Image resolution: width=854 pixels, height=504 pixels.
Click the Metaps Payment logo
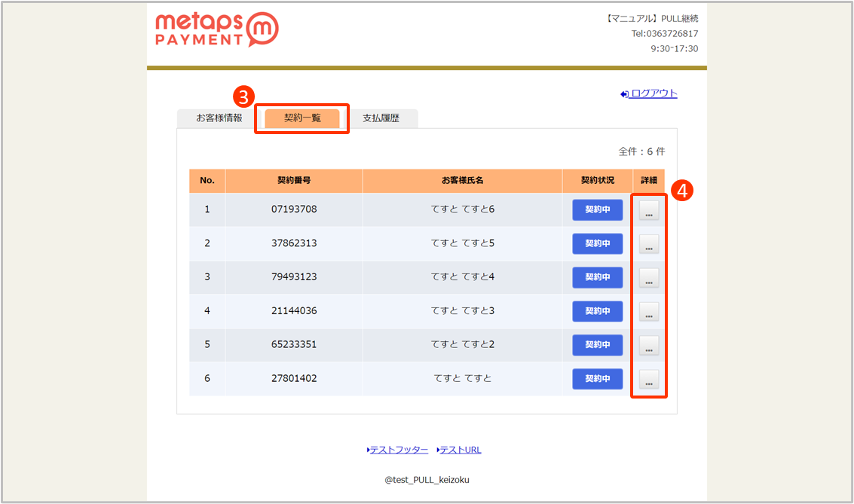point(217,30)
